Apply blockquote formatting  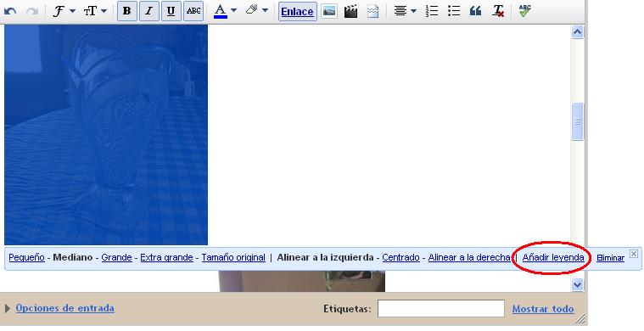click(476, 11)
